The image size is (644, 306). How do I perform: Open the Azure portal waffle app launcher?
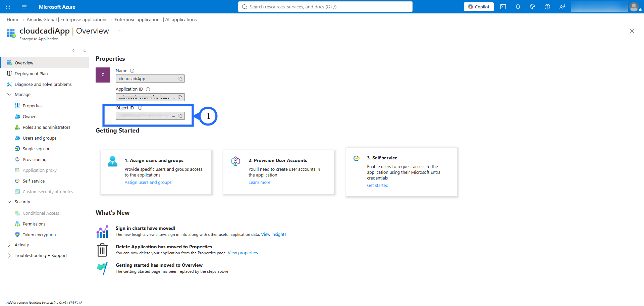8,7
